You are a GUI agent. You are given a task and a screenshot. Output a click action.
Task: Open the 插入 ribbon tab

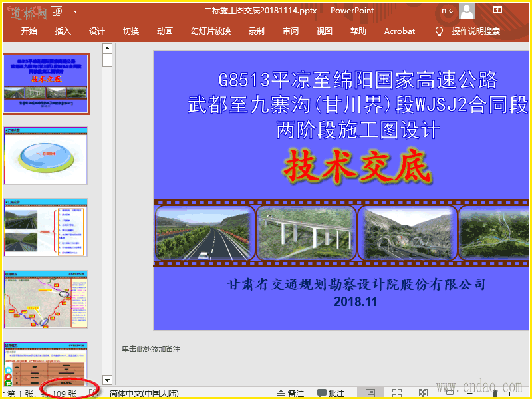(63, 31)
